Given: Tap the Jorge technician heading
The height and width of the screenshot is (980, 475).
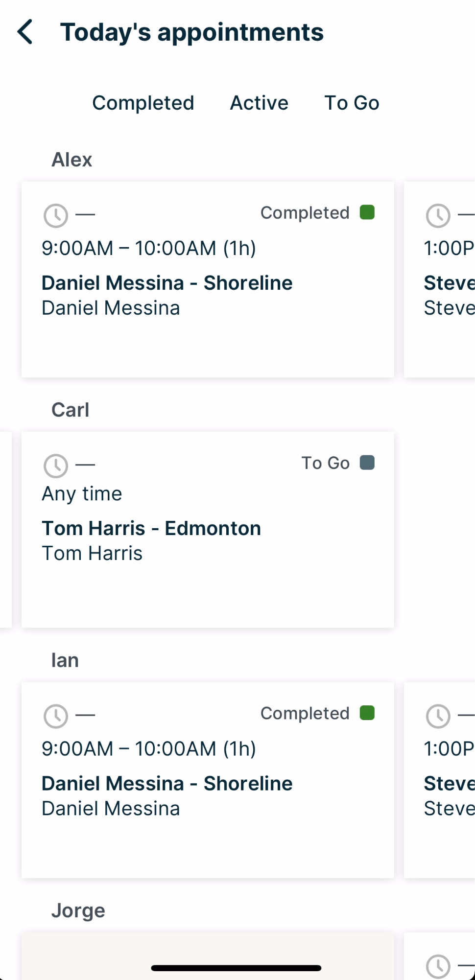Looking at the screenshot, I should [78, 910].
